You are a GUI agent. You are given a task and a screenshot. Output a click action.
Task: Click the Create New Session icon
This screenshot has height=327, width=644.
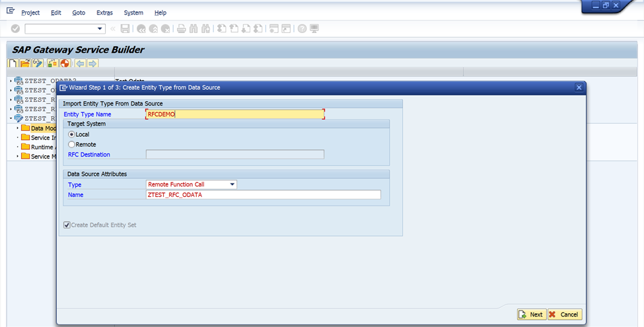(x=274, y=29)
